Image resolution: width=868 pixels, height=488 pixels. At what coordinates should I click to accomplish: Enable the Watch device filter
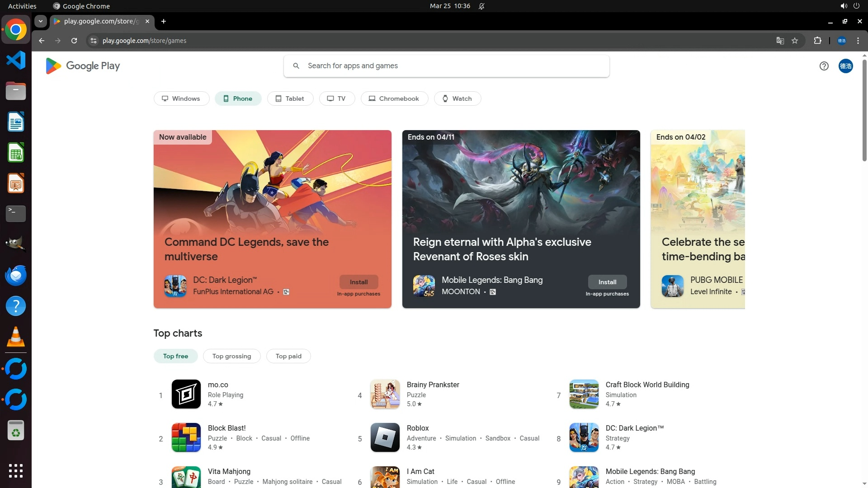click(x=457, y=99)
